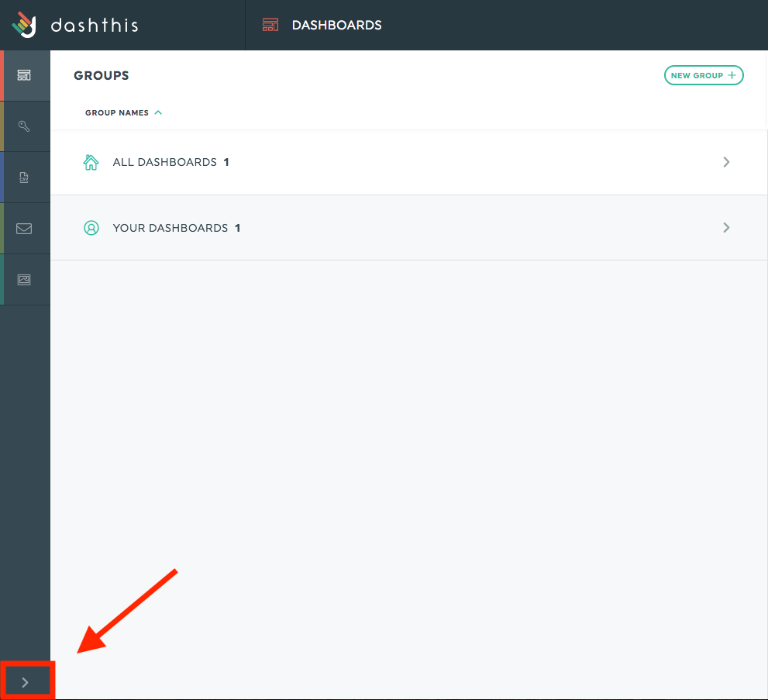Click the Group Names column header
The image size is (768, 700).
point(116,112)
